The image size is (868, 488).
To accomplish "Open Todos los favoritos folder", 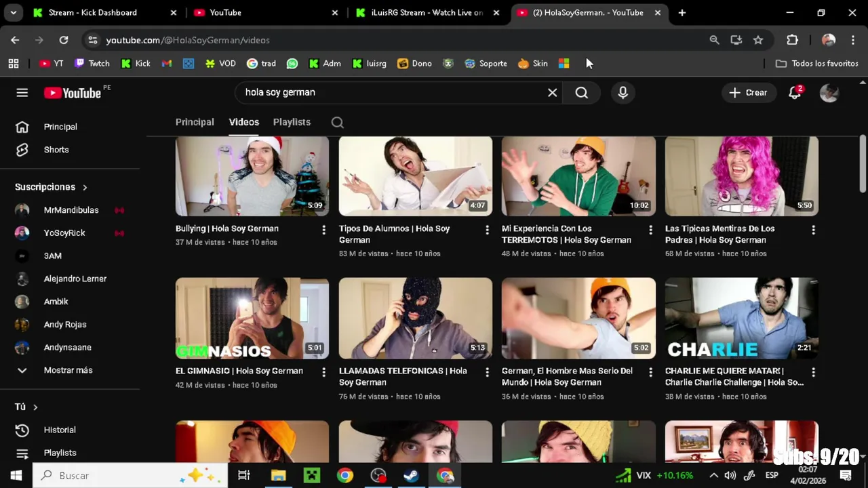I will (x=817, y=63).
